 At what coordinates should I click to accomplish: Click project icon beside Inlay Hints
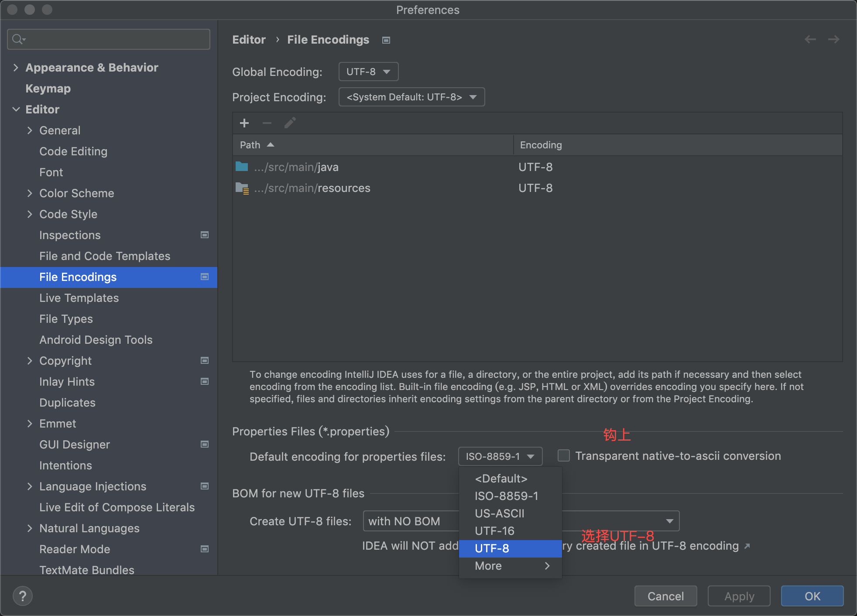click(x=204, y=381)
